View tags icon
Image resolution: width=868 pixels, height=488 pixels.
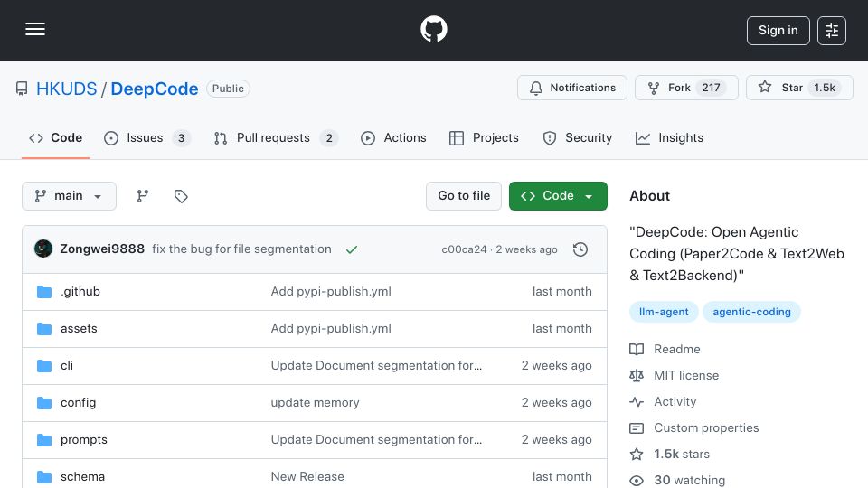point(181,196)
